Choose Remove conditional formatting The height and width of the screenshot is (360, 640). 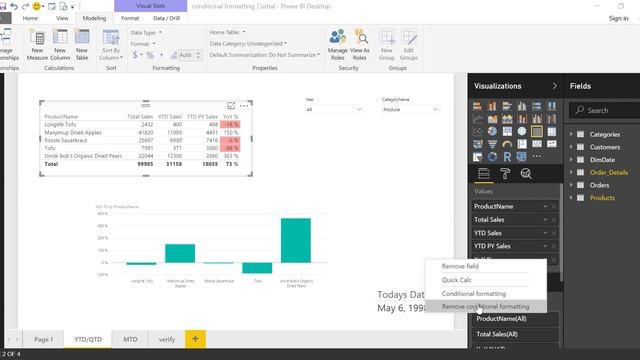486,307
